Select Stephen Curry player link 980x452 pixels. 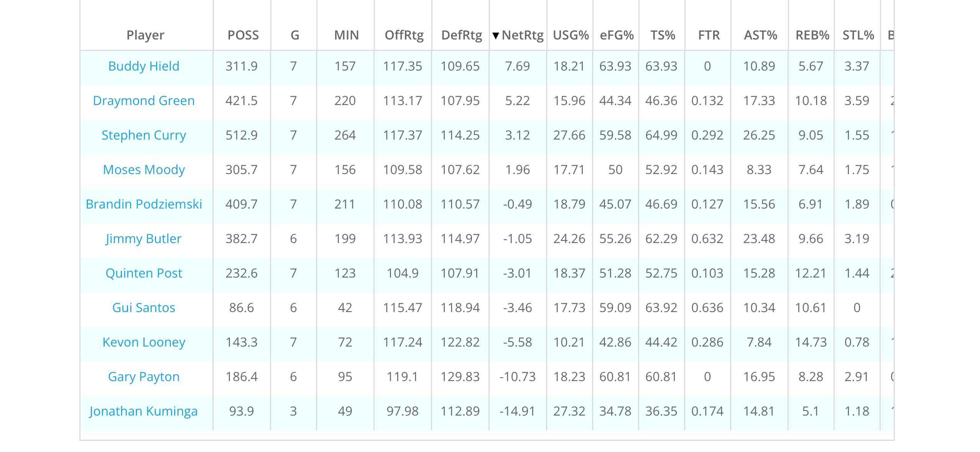[144, 135]
